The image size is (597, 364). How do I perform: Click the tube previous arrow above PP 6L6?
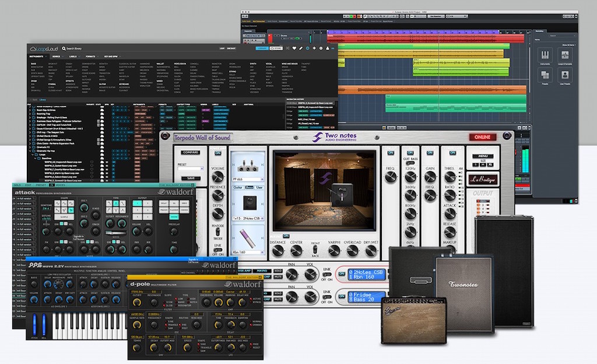tap(234, 165)
